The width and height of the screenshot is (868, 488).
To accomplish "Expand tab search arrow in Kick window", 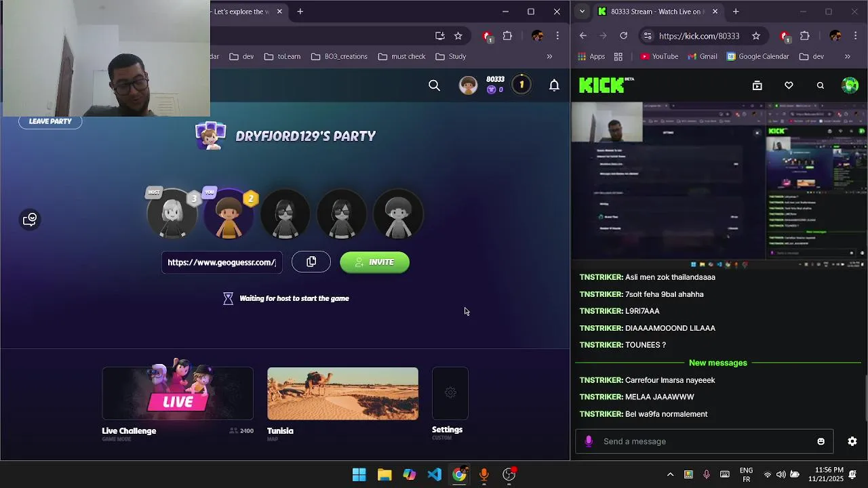I will tap(582, 12).
